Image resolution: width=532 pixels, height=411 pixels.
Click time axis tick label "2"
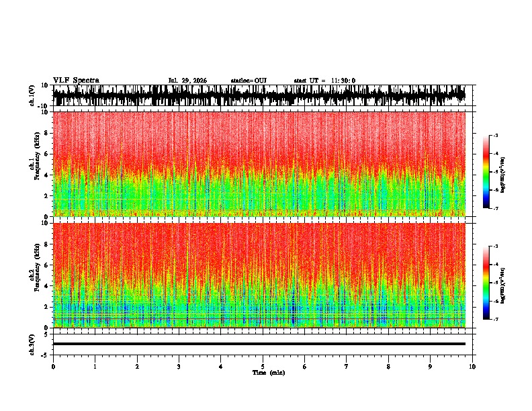click(x=137, y=367)
